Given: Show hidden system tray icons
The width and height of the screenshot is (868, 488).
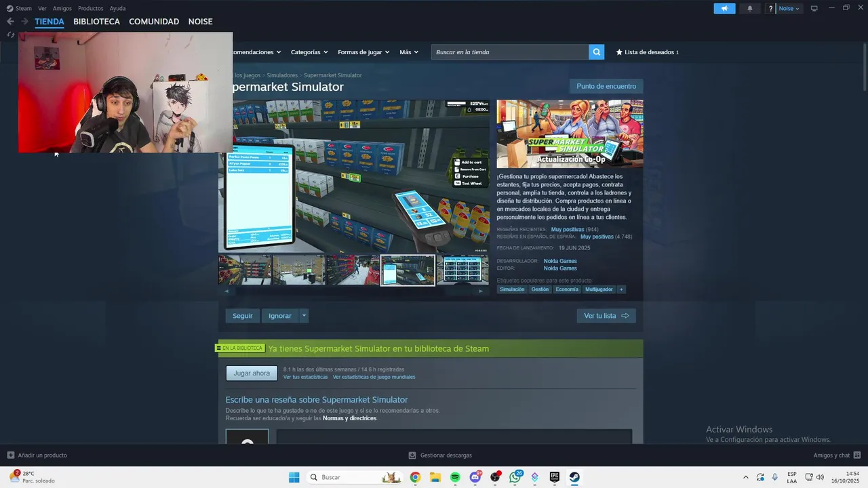Looking at the screenshot, I should [x=746, y=477].
